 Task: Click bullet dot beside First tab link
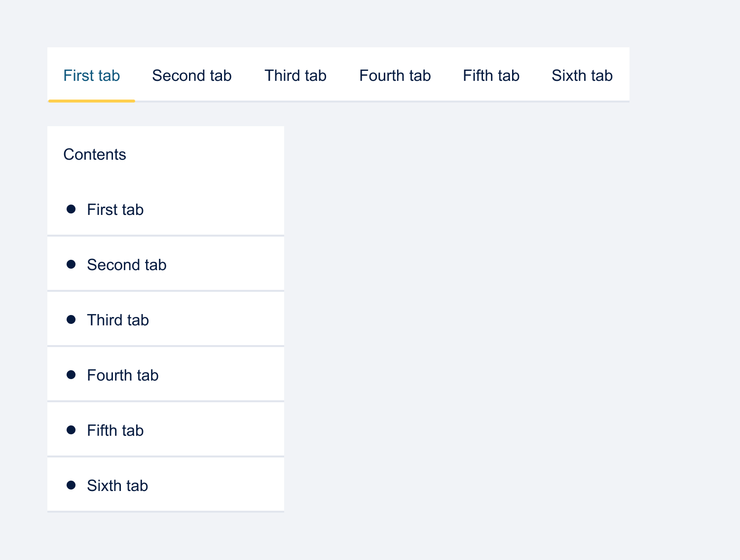click(71, 209)
